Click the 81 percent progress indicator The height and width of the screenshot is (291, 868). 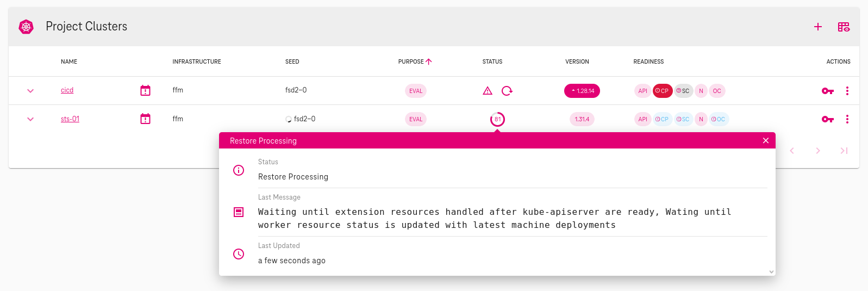[497, 119]
